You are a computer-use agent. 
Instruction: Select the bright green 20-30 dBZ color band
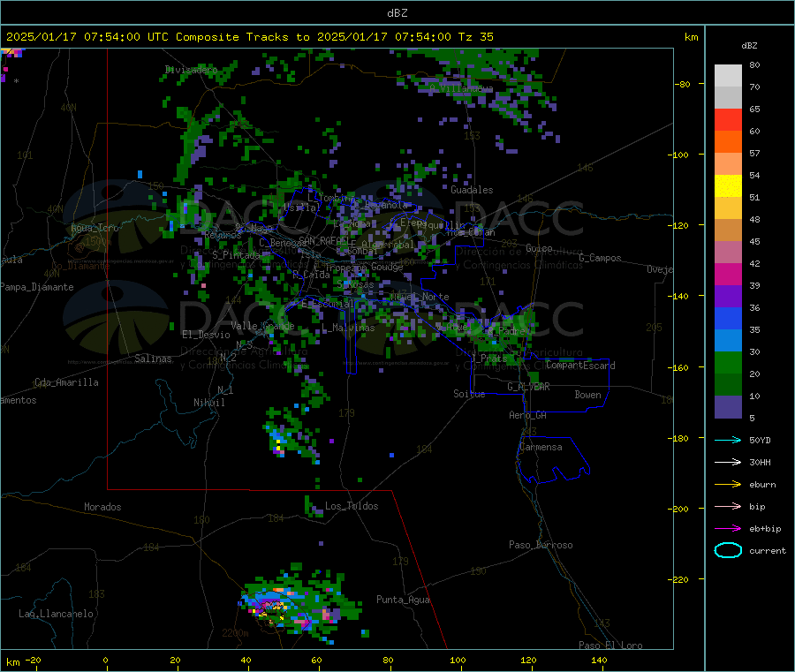(x=728, y=362)
